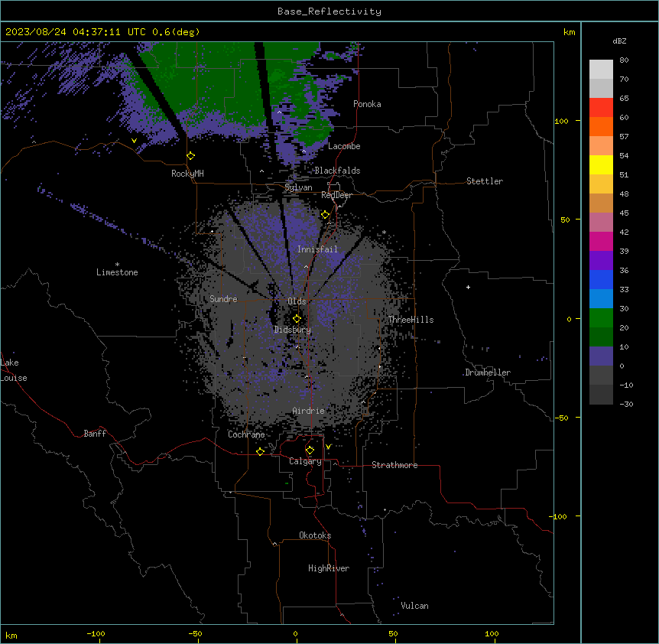Click the Ponoka city label
Screen dimensions: 659x644
[367, 104]
